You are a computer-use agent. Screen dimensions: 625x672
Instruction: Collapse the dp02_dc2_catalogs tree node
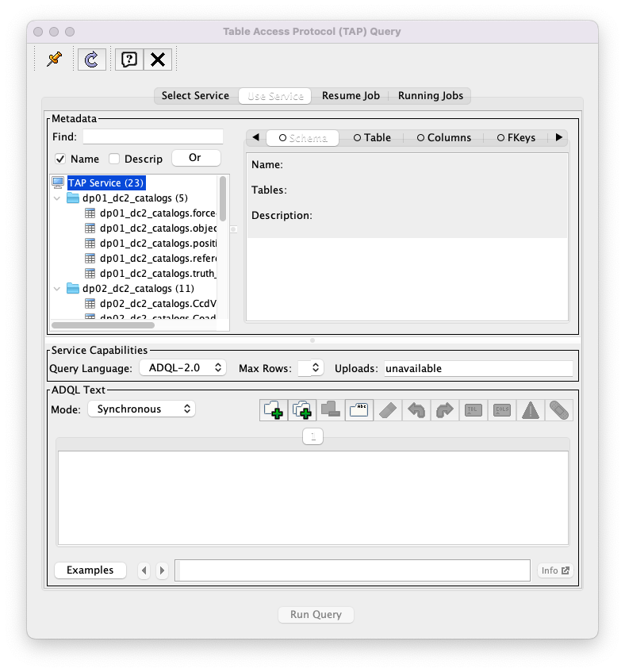coord(57,289)
